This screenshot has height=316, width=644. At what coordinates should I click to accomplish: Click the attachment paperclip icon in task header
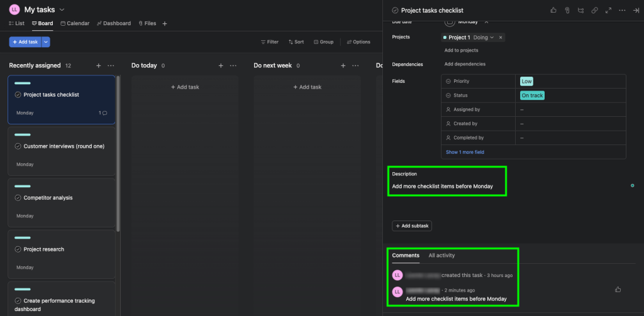tap(567, 10)
